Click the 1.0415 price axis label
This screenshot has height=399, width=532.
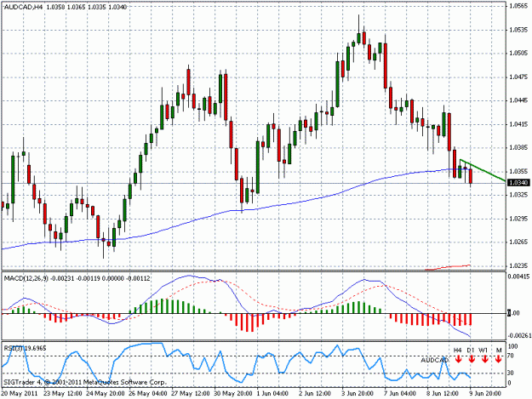click(518, 124)
